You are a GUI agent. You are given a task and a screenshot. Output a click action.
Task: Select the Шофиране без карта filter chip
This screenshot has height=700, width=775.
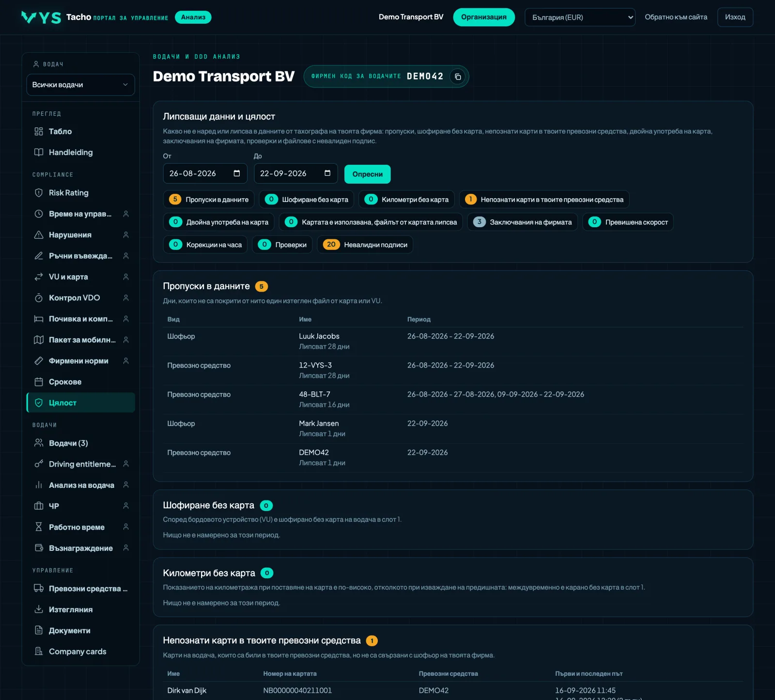[x=307, y=200]
